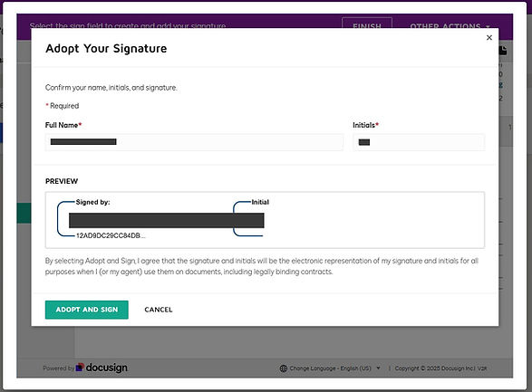Cancel the signature adoption
The image size is (532, 392).
pos(159,310)
